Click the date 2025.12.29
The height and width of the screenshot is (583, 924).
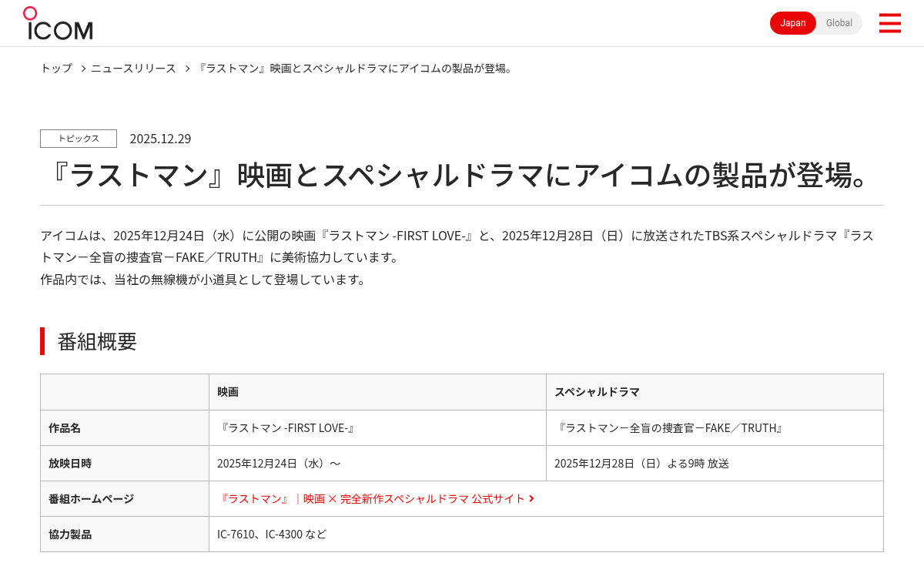point(160,139)
